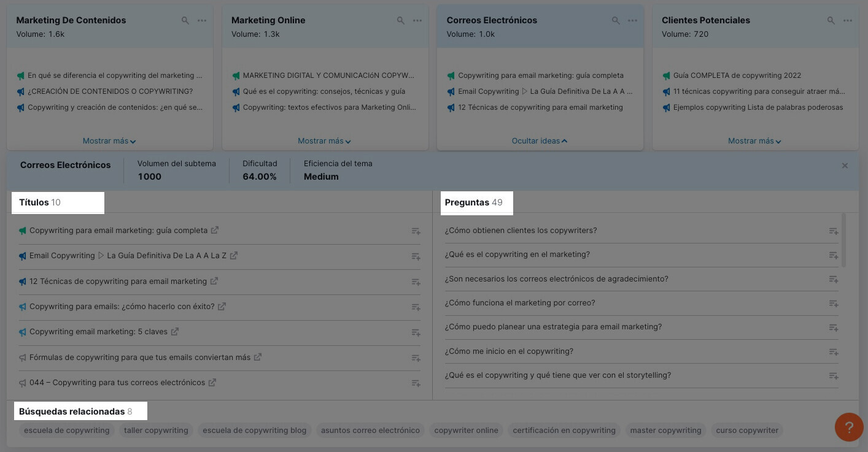This screenshot has width=868, height=452.
Task: Open external link for 'Copywriting email marketing: 5 claves'
Action: pyautogui.click(x=175, y=332)
